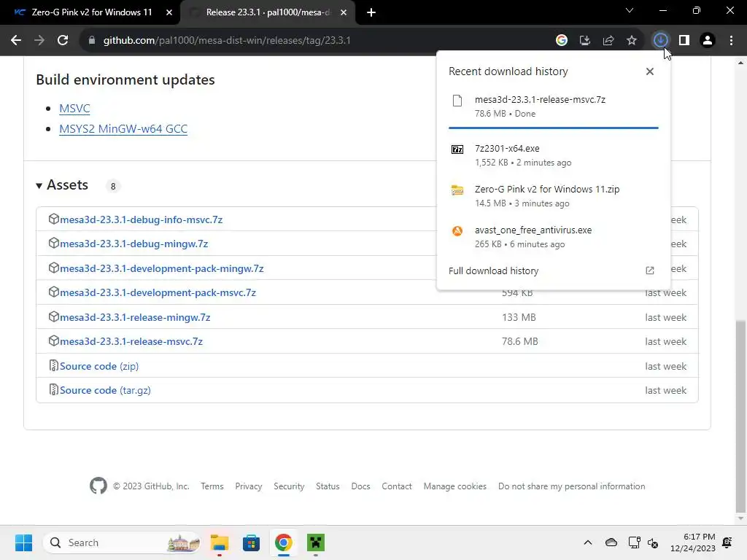Click the GitHub logo in footer
Image resolution: width=747 pixels, height=560 pixels.
[98, 486]
